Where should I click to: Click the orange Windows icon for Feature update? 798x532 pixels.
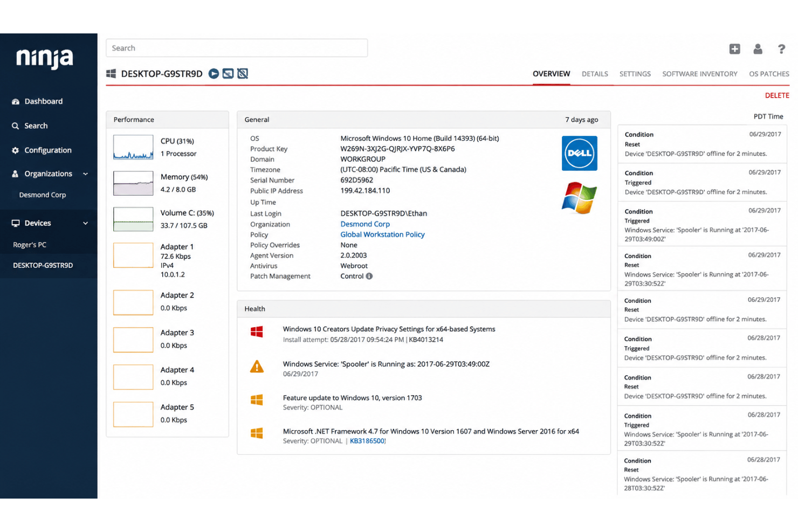click(x=257, y=400)
